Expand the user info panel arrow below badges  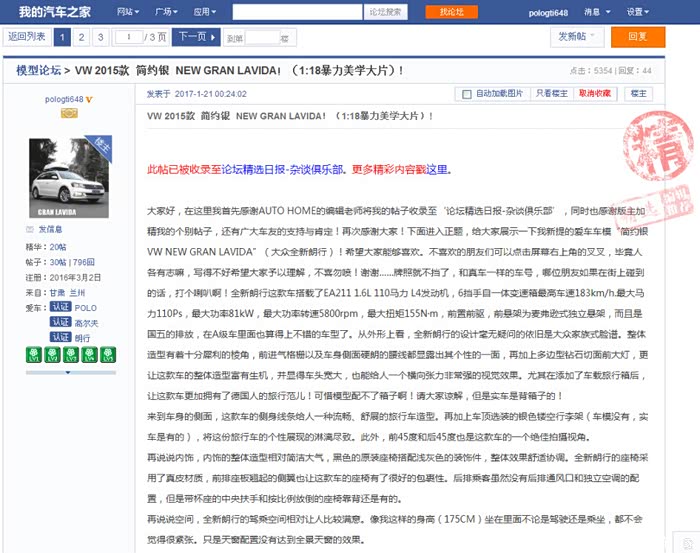click(68, 371)
